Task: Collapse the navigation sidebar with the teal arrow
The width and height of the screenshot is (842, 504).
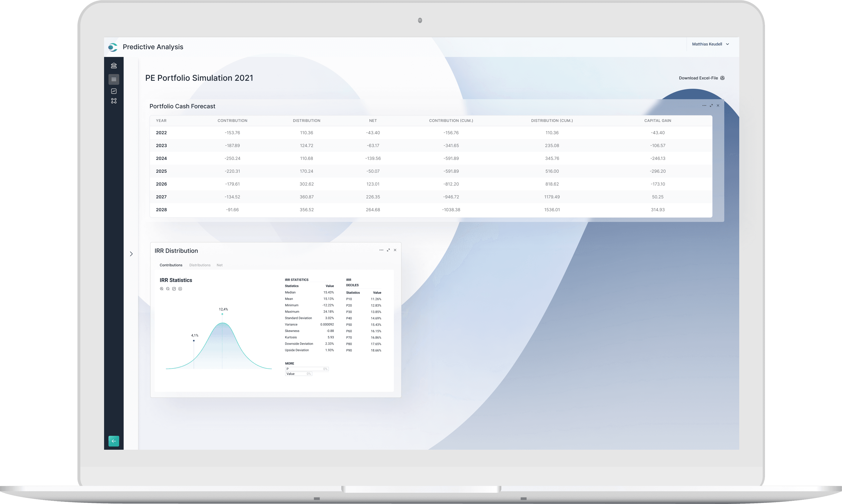Action: (114, 441)
